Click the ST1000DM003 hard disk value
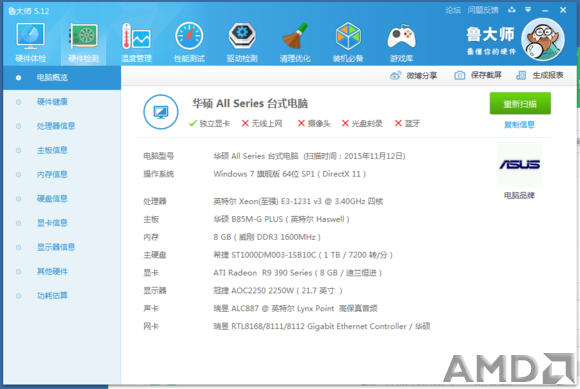580x389 pixels. (303, 255)
